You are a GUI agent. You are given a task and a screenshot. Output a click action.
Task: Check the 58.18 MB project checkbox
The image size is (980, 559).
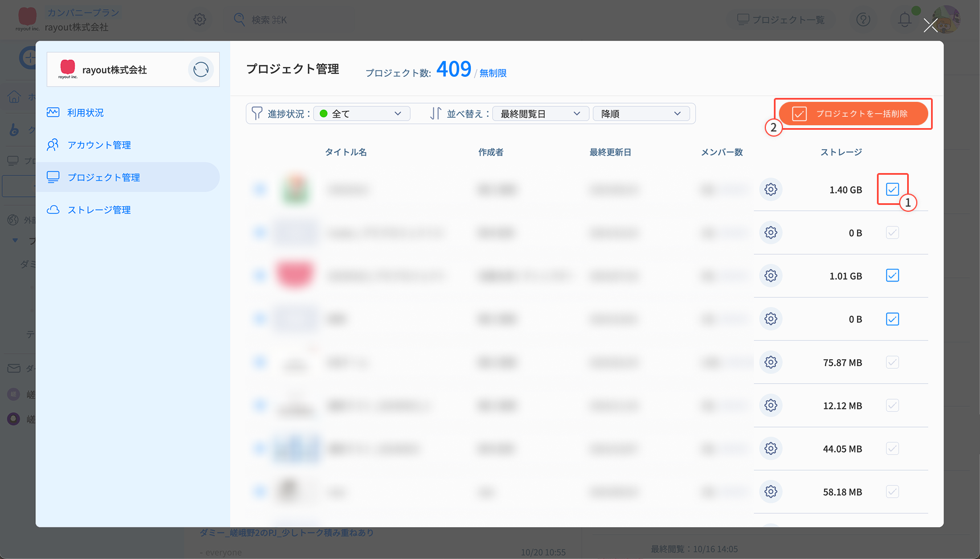point(892,492)
